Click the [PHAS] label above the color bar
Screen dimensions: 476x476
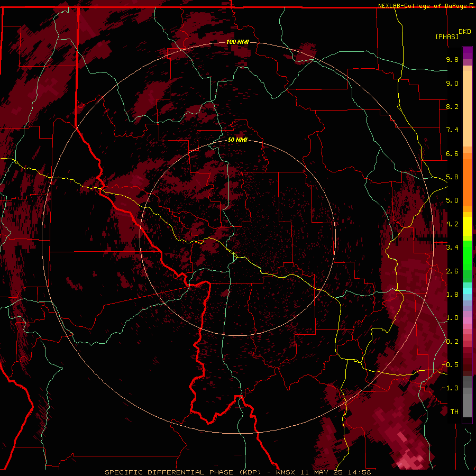tap(447, 36)
